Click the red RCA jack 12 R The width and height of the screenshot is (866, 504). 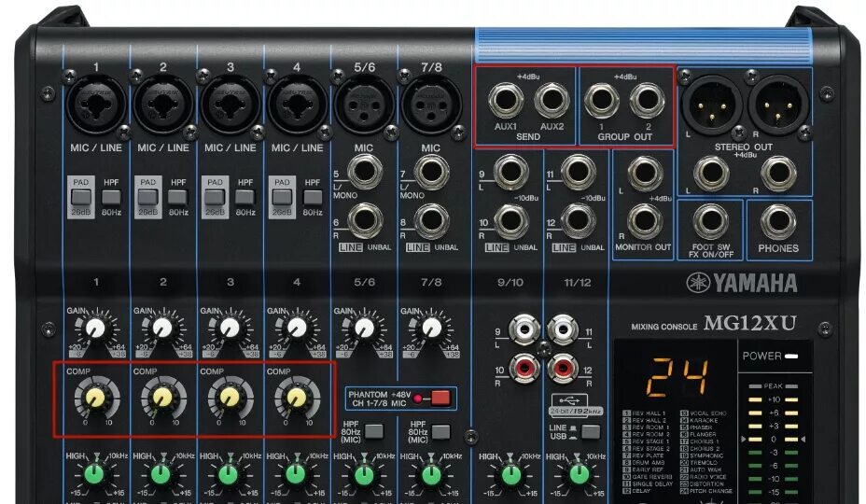coord(563,368)
